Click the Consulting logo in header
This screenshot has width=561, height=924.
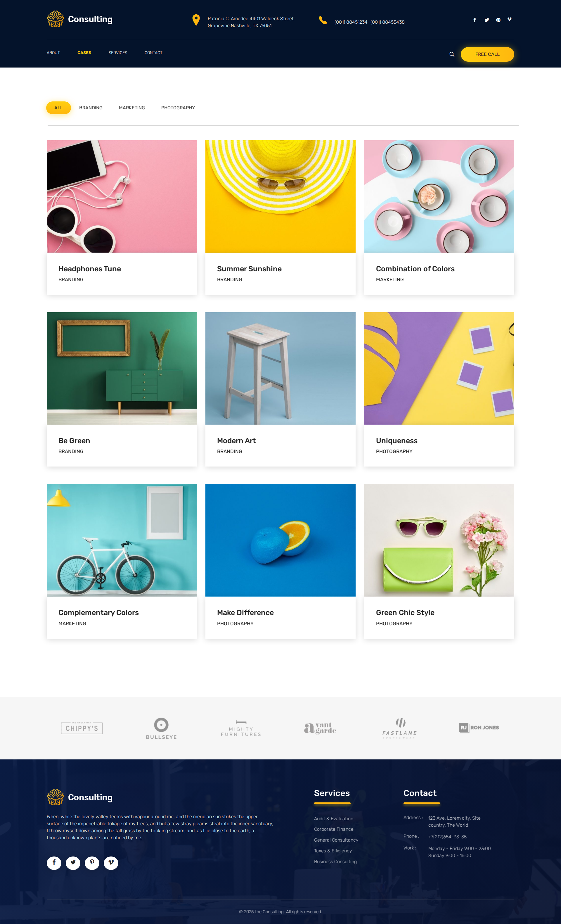coord(79,19)
